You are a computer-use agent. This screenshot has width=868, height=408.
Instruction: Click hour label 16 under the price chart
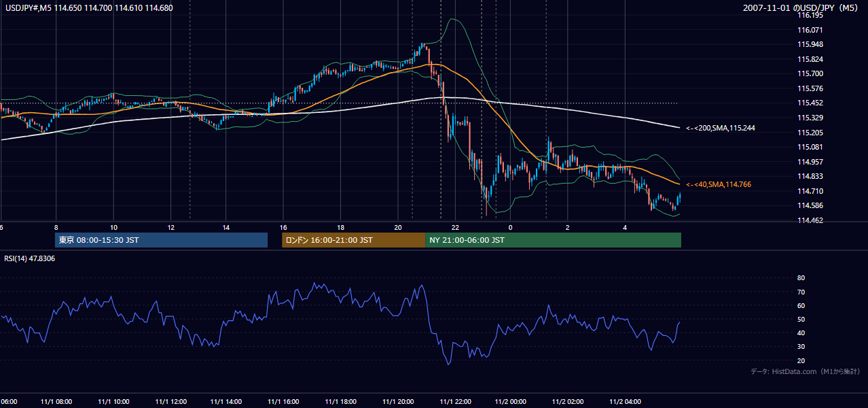283,228
